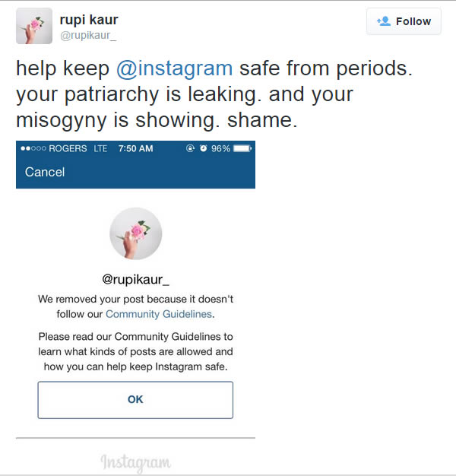
Task: Click the signal strength dots
Action: click(33, 148)
